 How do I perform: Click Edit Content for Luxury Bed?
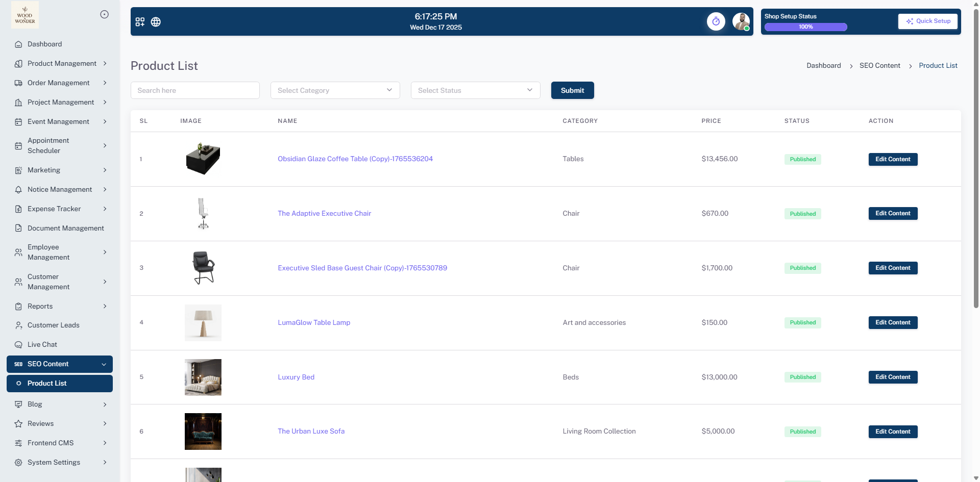[x=893, y=377]
